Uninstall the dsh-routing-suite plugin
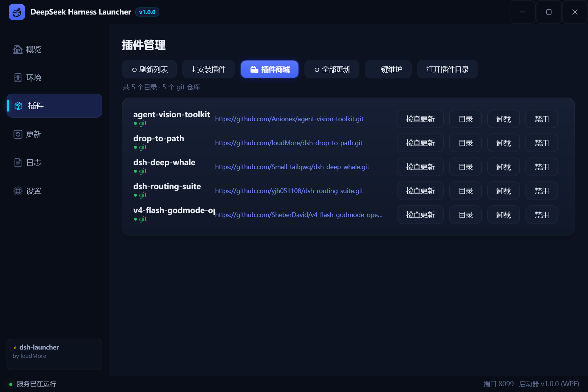The height and width of the screenshot is (392, 588). tap(504, 191)
